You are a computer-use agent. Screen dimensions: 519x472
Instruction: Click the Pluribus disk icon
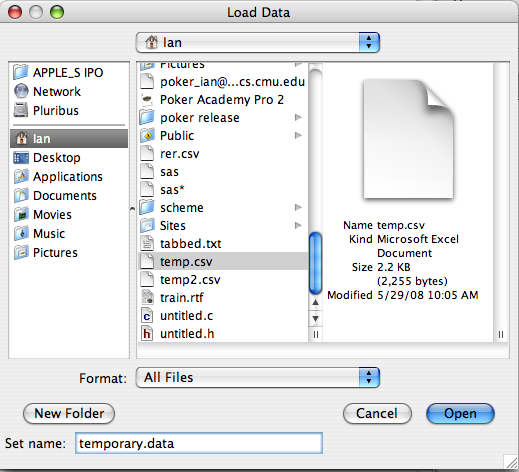pyautogui.click(x=21, y=110)
